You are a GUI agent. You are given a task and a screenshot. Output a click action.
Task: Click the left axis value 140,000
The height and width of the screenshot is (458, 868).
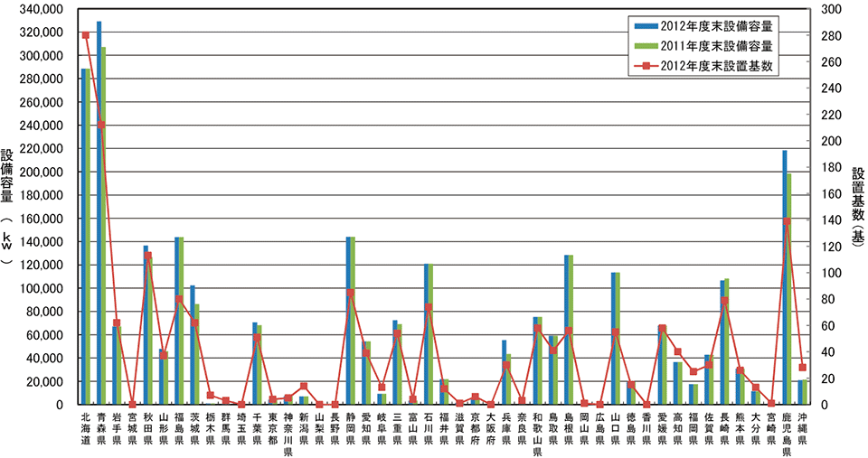pos(43,242)
